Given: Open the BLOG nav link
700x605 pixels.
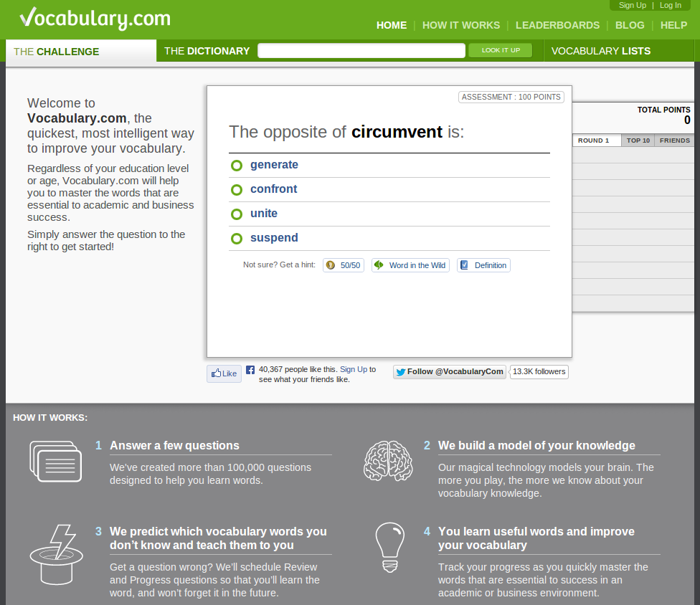Looking at the screenshot, I should click(630, 25).
